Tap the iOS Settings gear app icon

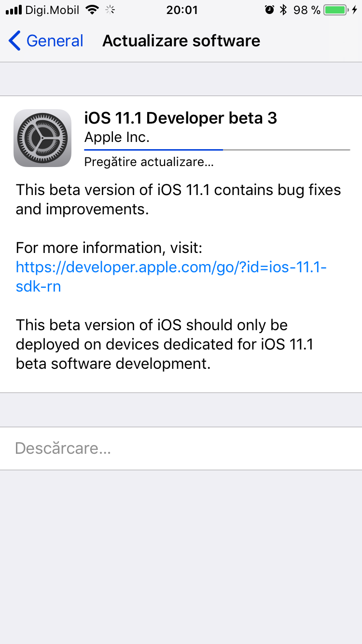point(42,138)
